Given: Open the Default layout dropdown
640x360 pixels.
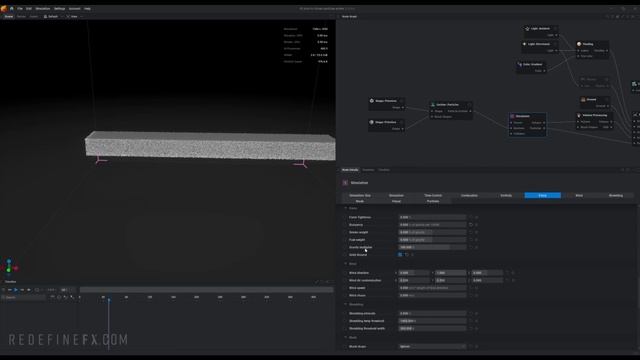Looking at the screenshot, I should (53, 17).
